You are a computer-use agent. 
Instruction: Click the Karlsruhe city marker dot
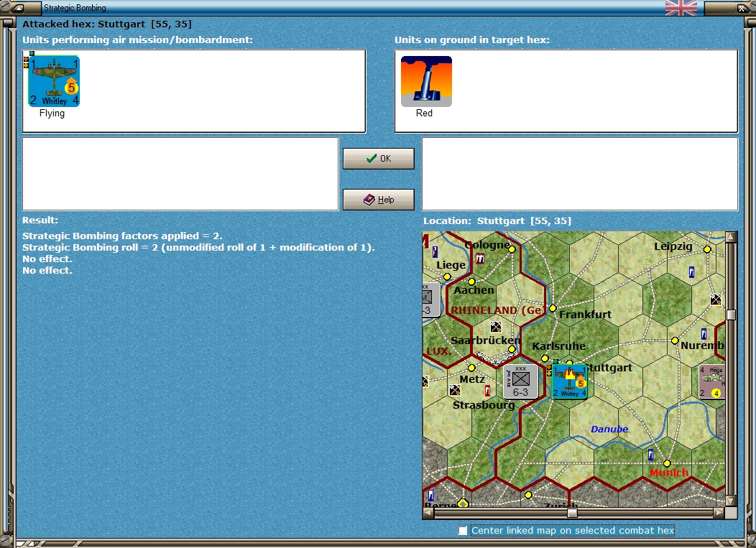click(x=544, y=358)
